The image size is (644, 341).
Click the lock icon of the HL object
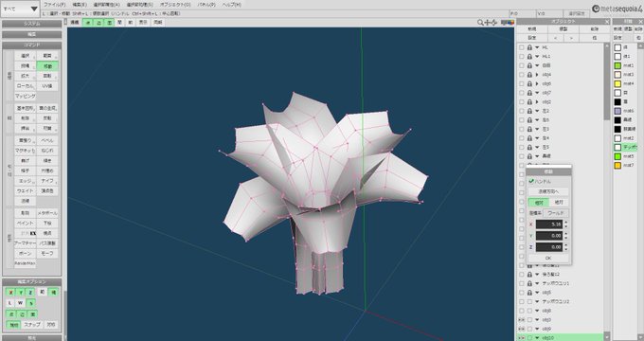[x=529, y=47]
